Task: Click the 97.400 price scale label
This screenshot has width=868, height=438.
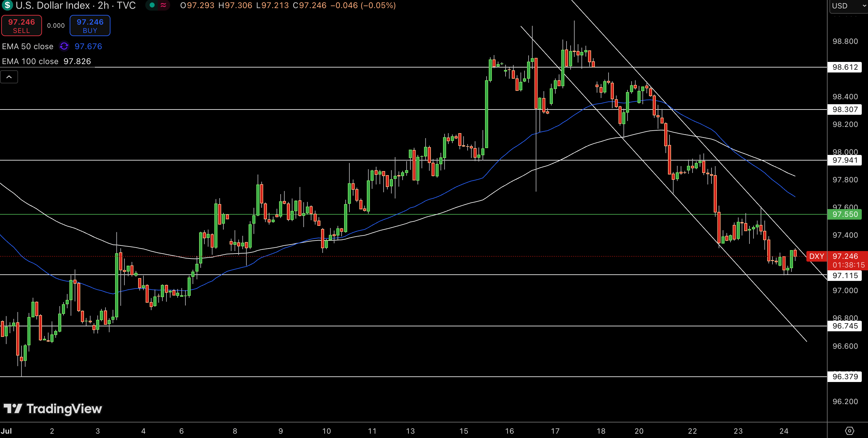Action: click(845, 235)
